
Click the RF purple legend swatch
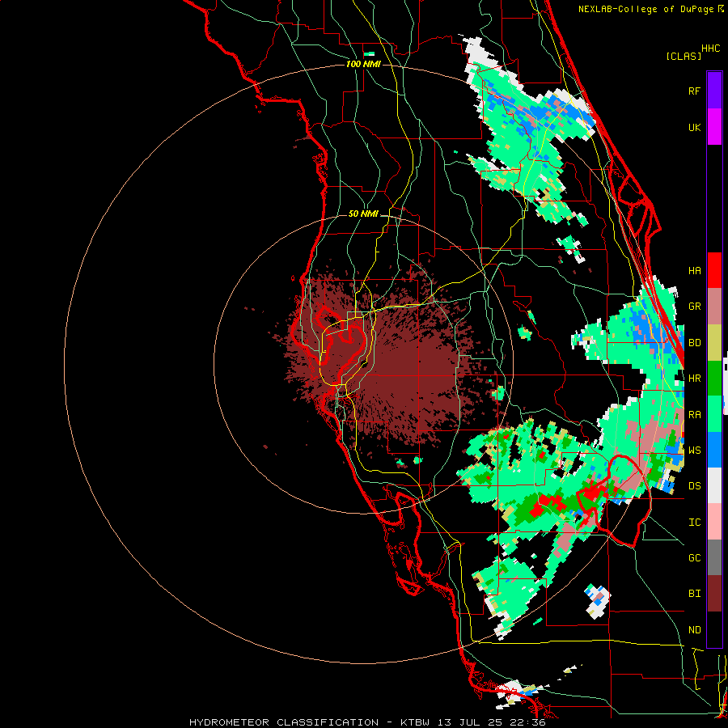pos(714,91)
